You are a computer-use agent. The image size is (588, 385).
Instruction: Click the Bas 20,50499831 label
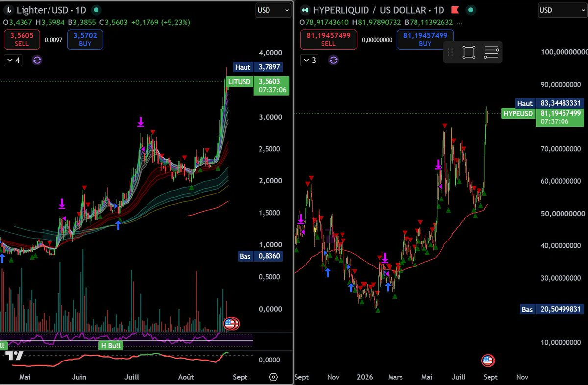(x=552, y=309)
